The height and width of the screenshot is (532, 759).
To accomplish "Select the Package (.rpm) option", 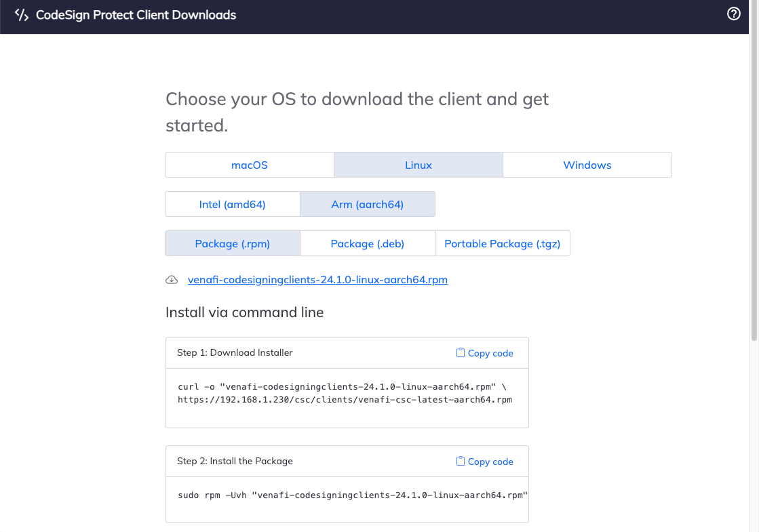I will click(x=232, y=243).
